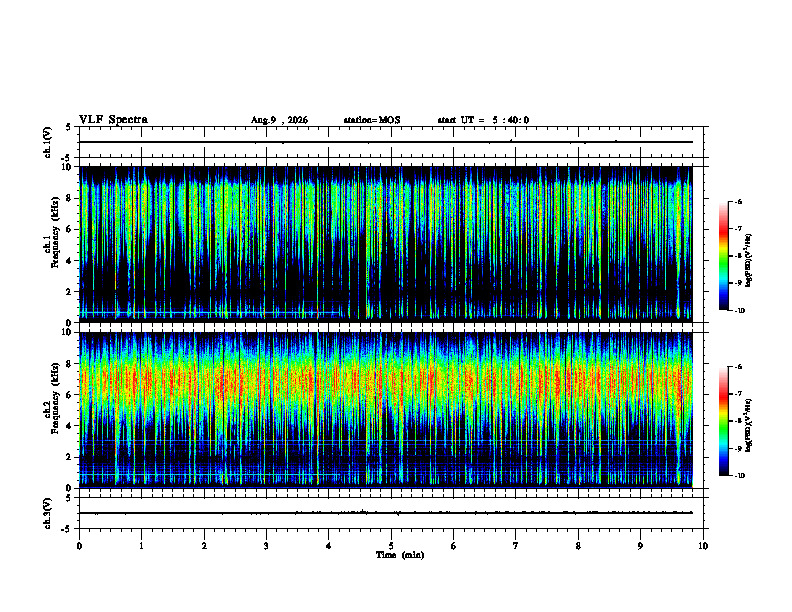Click the ch.2 "Frequency (kHz)" axis label
The image size is (792, 612).
click(x=55, y=398)
